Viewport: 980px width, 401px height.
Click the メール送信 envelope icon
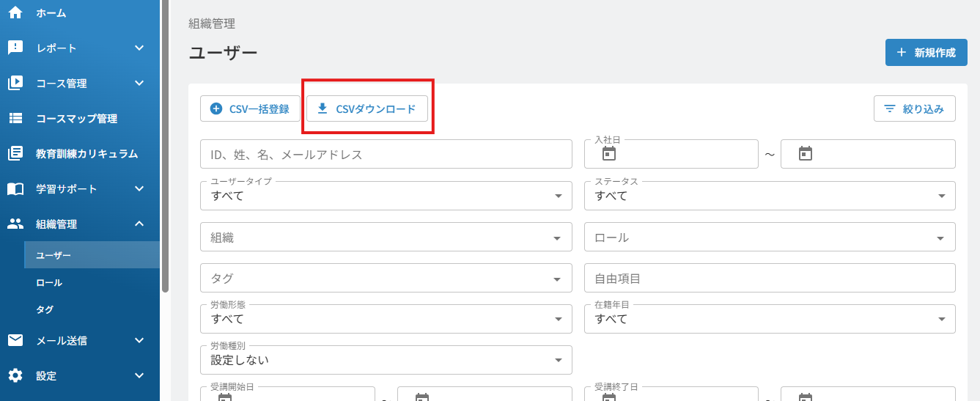click(x=15, y=340)
